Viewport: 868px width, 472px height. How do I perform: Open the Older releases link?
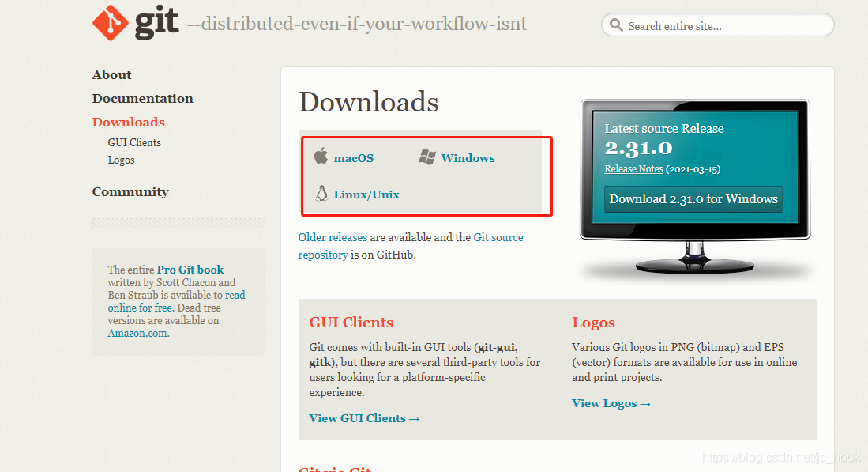(x=333, y=237)
